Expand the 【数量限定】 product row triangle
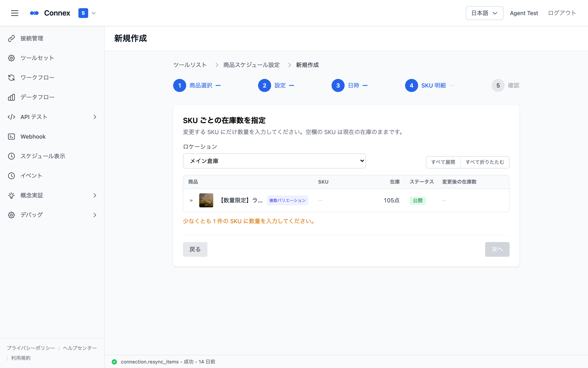 192,201
